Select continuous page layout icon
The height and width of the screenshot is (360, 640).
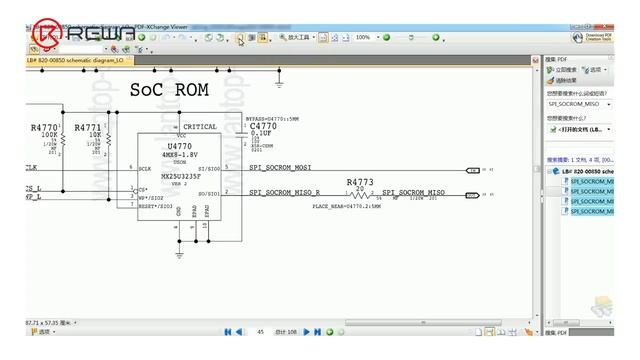click(x=489, y=332)
